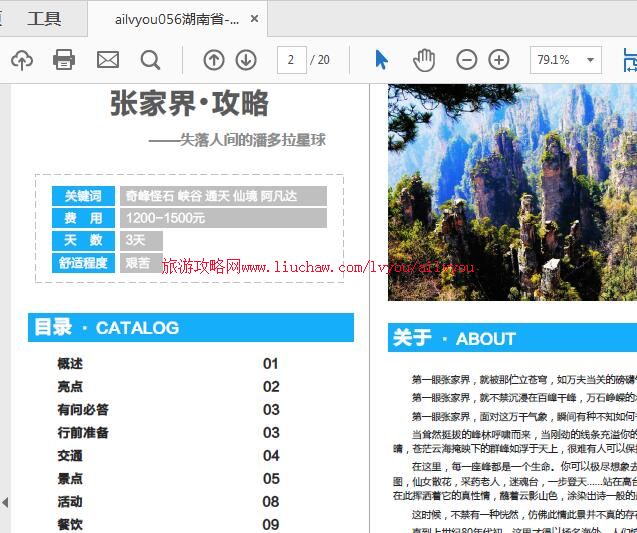Viewport: 637px width, 533px height.
Task: Zoom in with plus button
Action: click(x=499, y=60)
